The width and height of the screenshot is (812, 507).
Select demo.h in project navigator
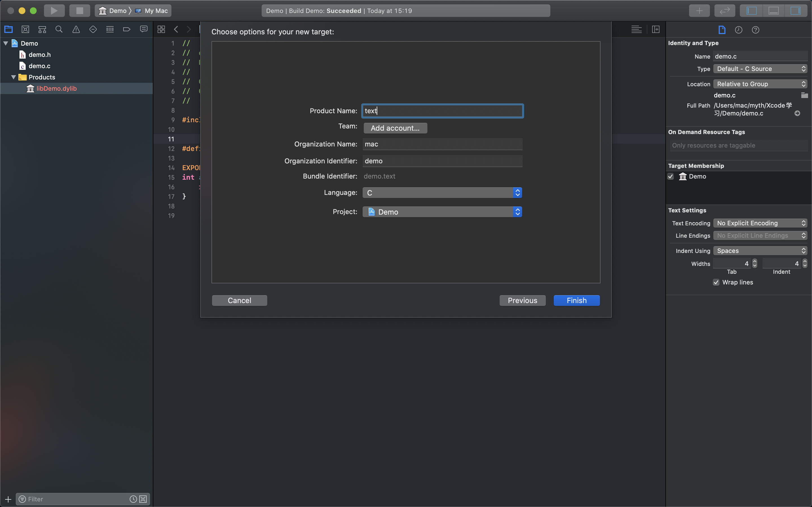pyautogui.click(x=39, y=55)
